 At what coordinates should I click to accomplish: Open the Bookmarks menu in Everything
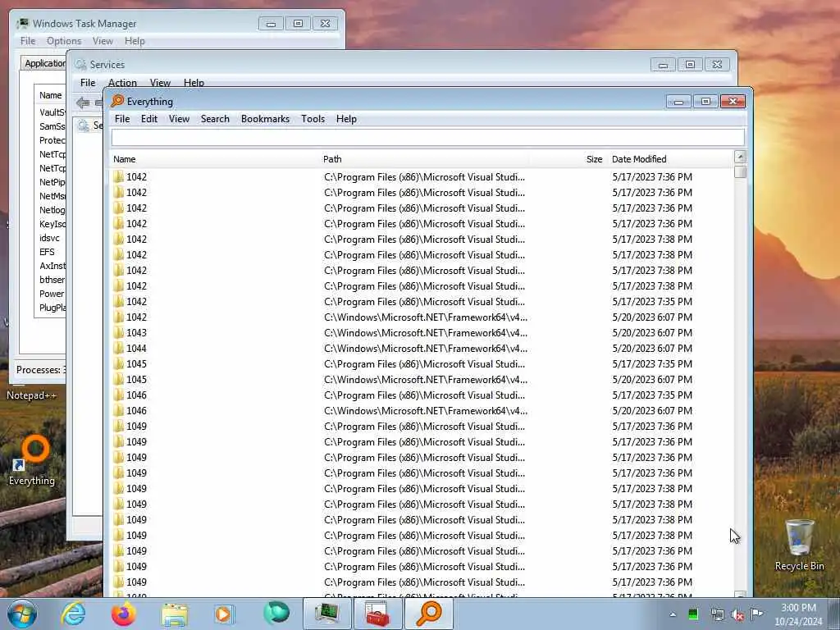coord(265,119)
